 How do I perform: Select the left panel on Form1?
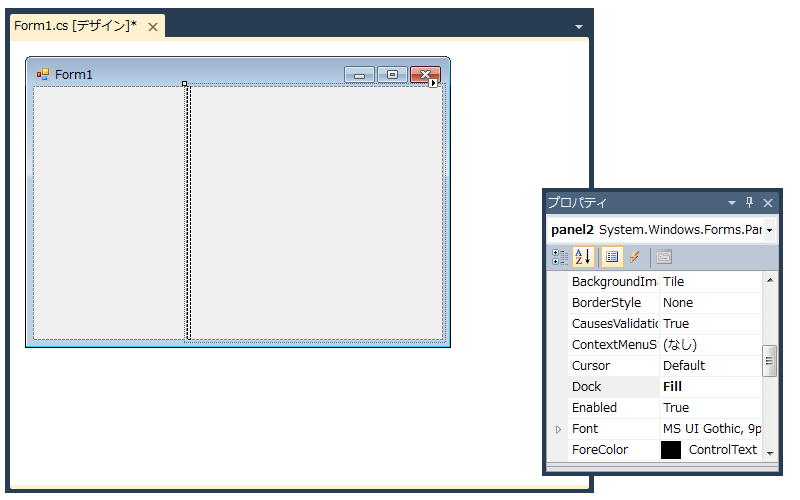109,212
